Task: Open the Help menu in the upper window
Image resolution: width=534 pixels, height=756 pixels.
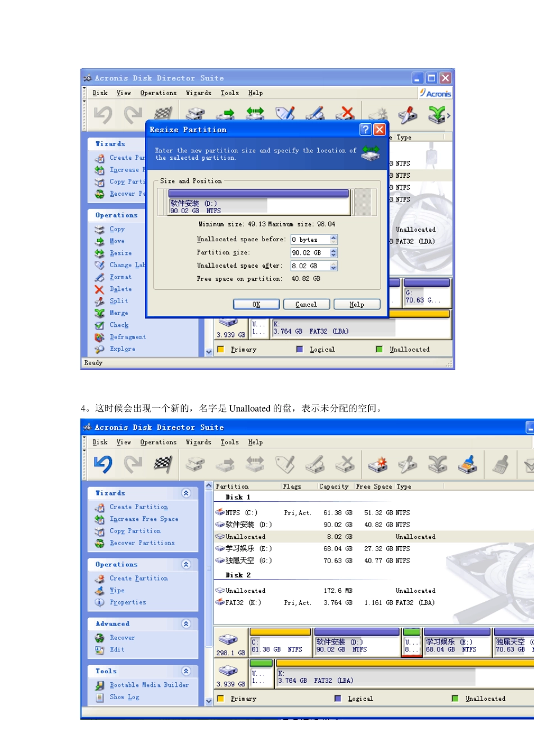Action: [255, 93]
